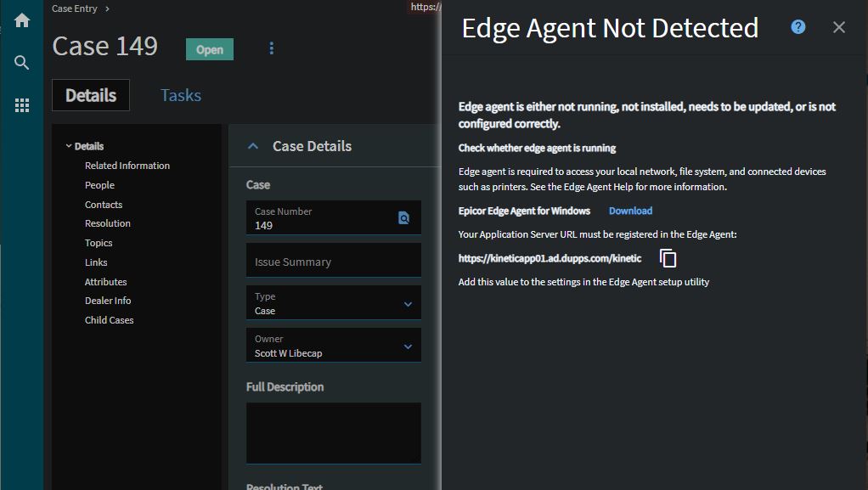
Task: Open the Case Number search icon
Action: pyautogui.click(x=404, y=217)
